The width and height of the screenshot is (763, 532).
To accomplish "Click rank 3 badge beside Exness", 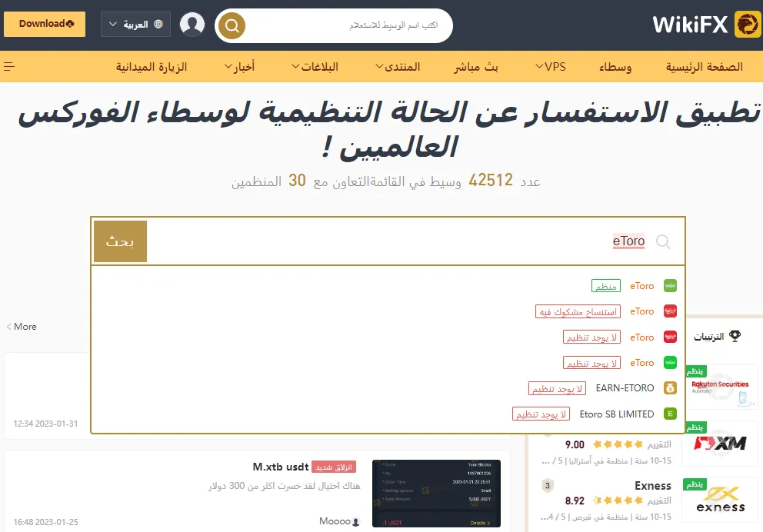I will (x=548, y=485).
